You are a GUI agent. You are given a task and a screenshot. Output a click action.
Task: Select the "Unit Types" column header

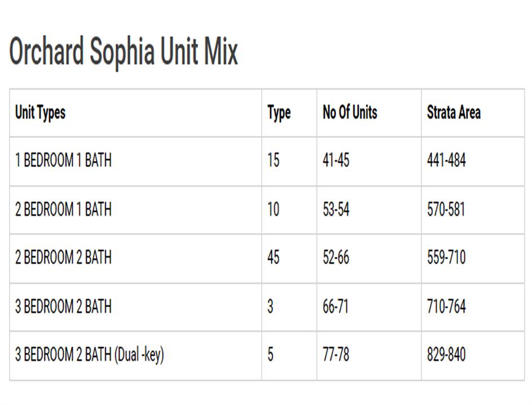(x=40, y=113)
